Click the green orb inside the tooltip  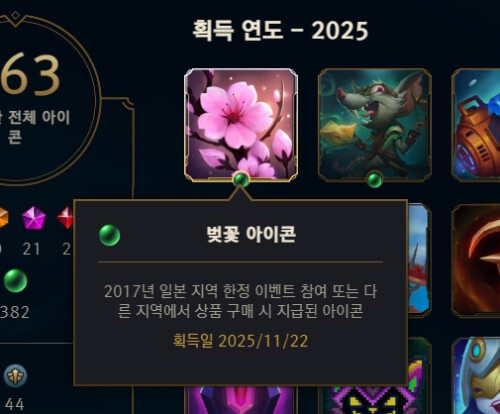[x=110, y=235]
